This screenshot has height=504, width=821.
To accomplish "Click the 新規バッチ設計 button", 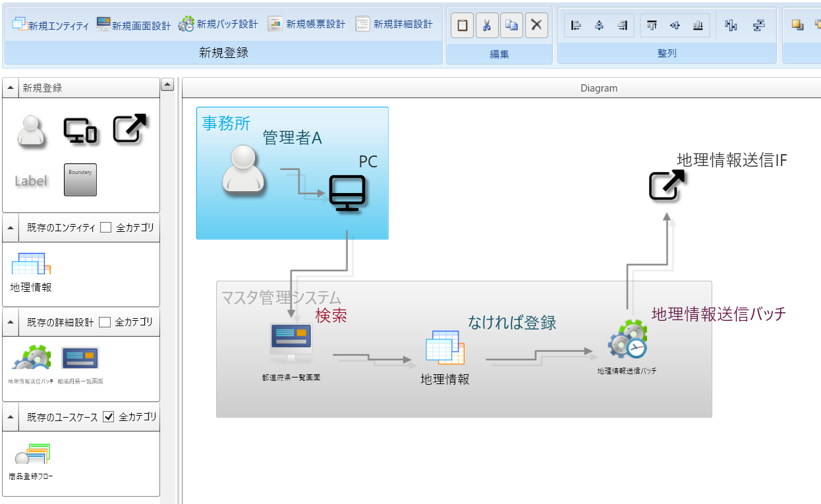I will coord(218,24).
